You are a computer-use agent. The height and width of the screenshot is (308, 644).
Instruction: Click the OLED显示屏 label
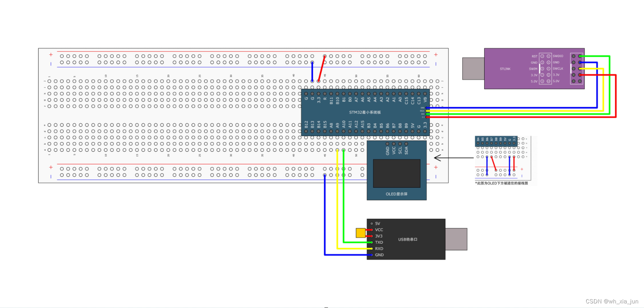pyautogui.click(x=397, y=194)
